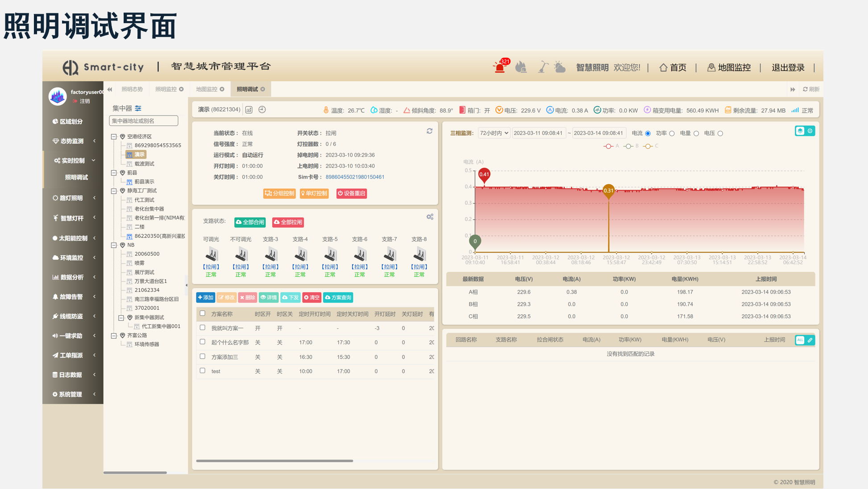The width and height of the screenshot is (868, 489).
Task: Close the 照明调试 tab
Action: (x=263, y=89)
